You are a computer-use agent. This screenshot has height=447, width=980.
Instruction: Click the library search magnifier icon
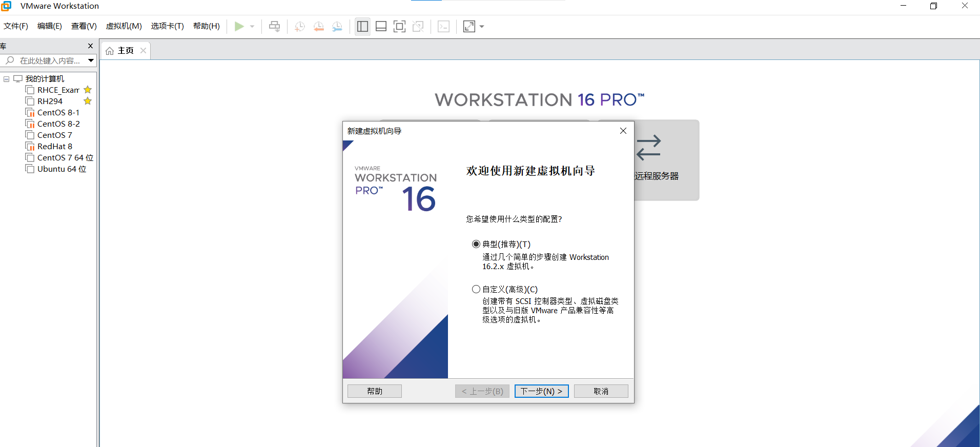click(x=10, y=60)
